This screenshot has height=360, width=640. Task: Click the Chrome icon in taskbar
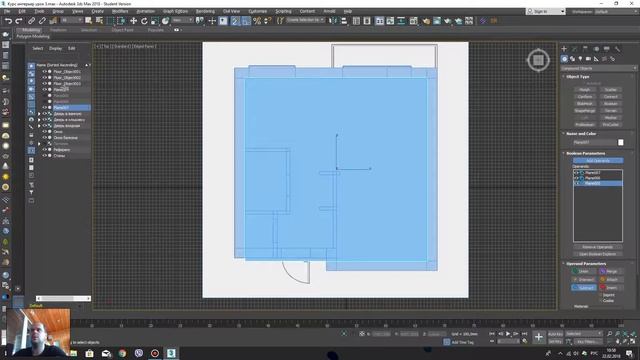(x=122, y=353)
